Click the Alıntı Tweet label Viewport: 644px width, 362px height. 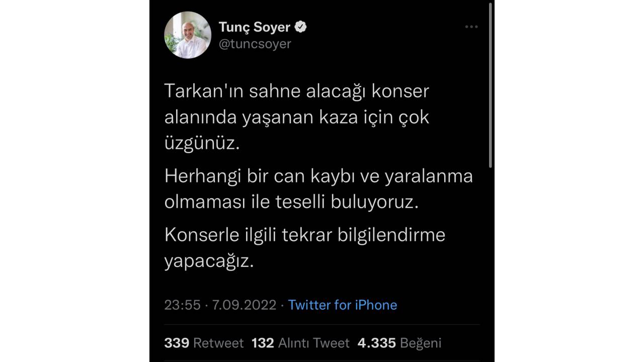point(313,343)
